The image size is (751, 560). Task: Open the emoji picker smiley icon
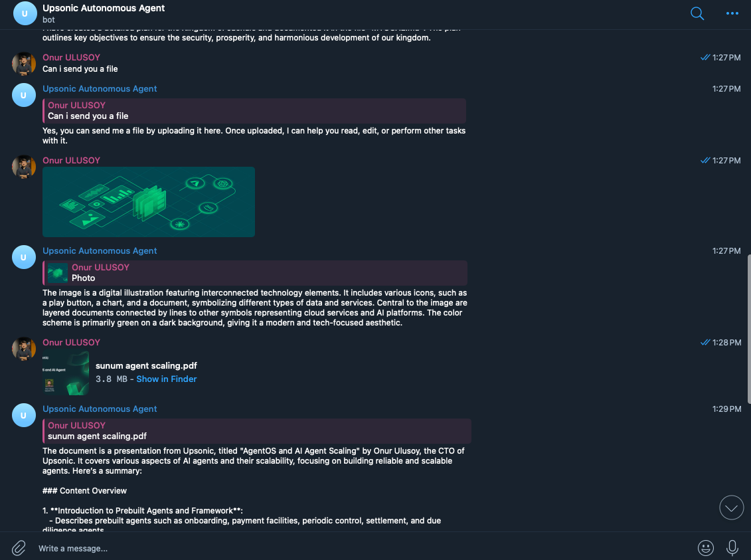point(705,547)
